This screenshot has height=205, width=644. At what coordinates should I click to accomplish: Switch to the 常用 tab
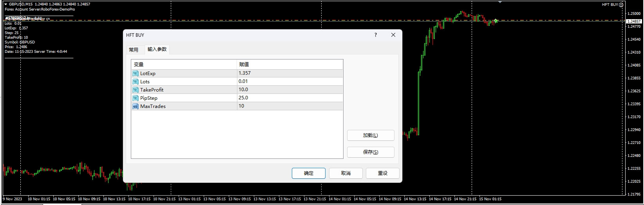tap(134, 50)
